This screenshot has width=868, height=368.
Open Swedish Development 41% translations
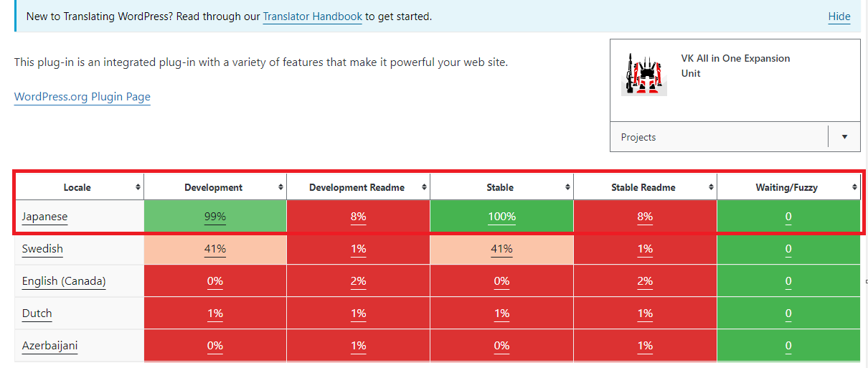click(x=214, y=249)
